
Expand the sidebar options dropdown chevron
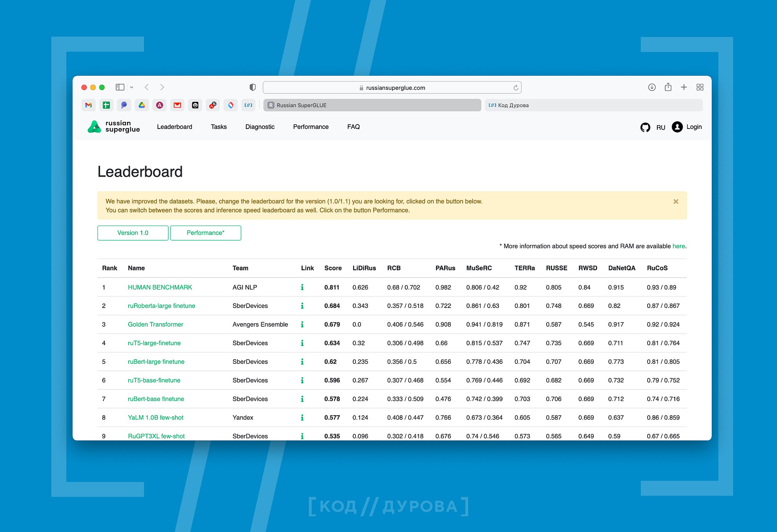[x=132, y=87]
